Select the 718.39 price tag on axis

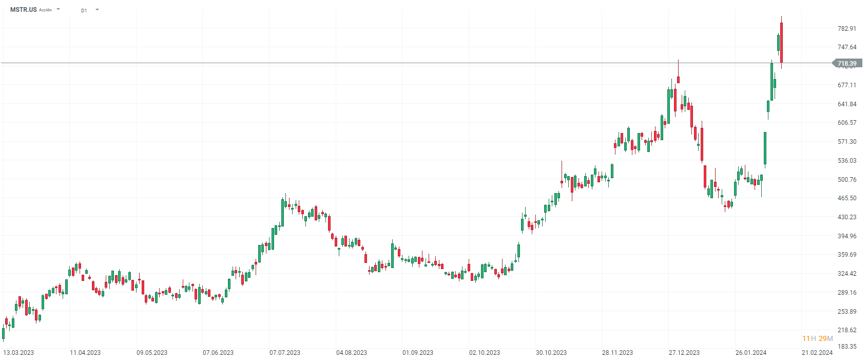pos(846,64)
